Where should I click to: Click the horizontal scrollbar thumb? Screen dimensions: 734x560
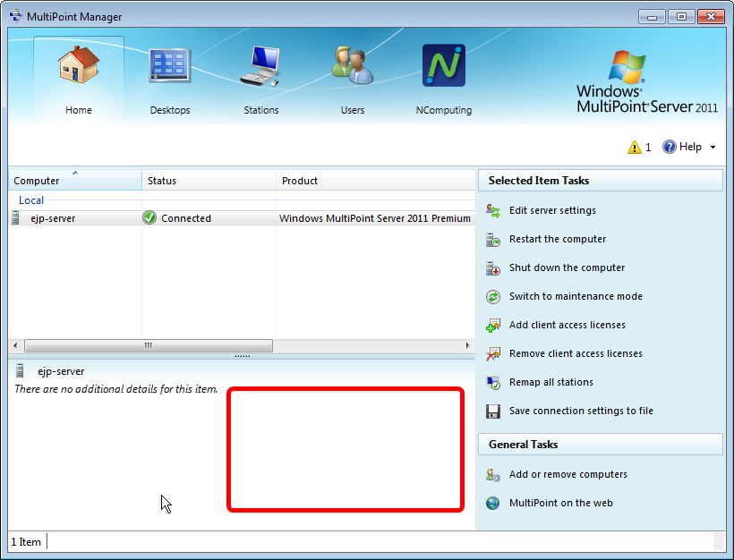[149, 345]
